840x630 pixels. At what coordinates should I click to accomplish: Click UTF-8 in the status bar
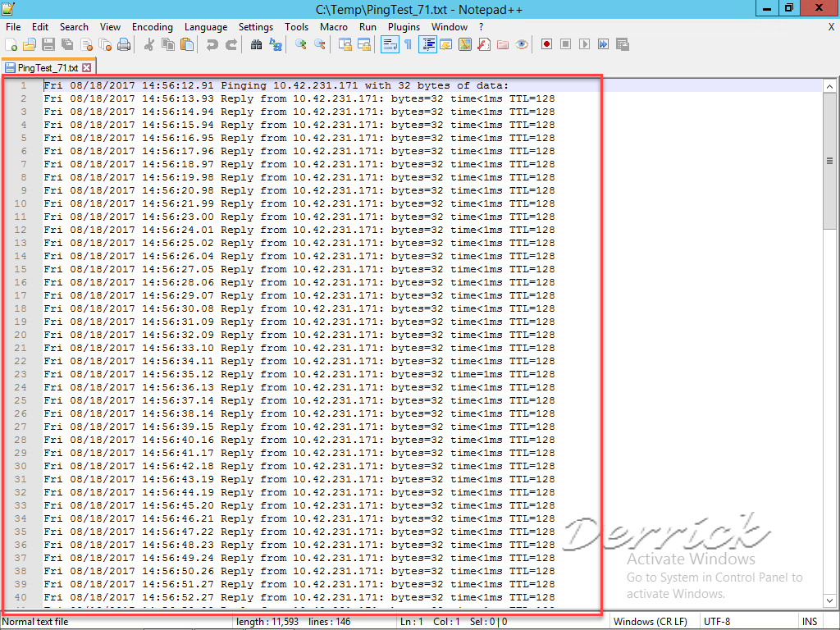(x=716, y=621)
